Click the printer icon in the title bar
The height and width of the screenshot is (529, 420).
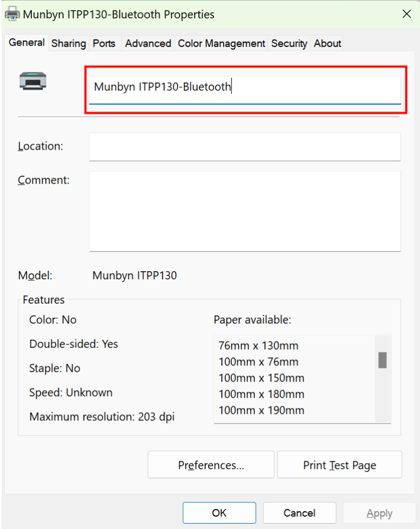point(12,14)
